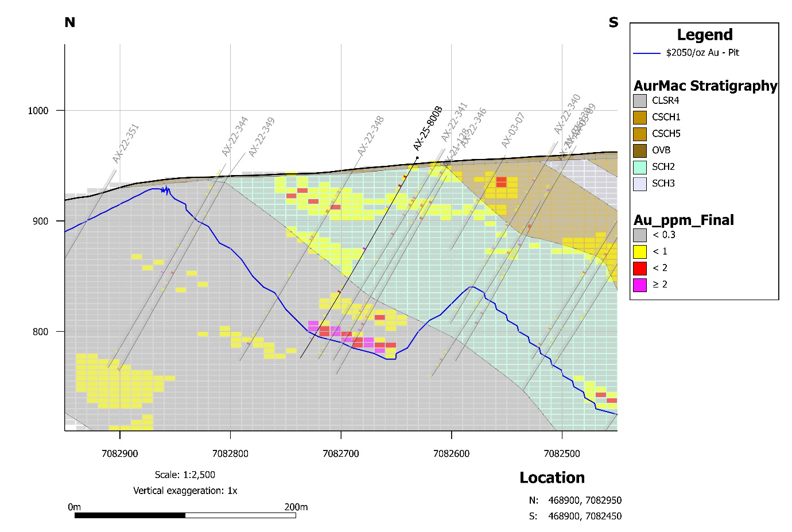
Task: Select the '< 0.3' Au grade swatch
Action: 639,235
